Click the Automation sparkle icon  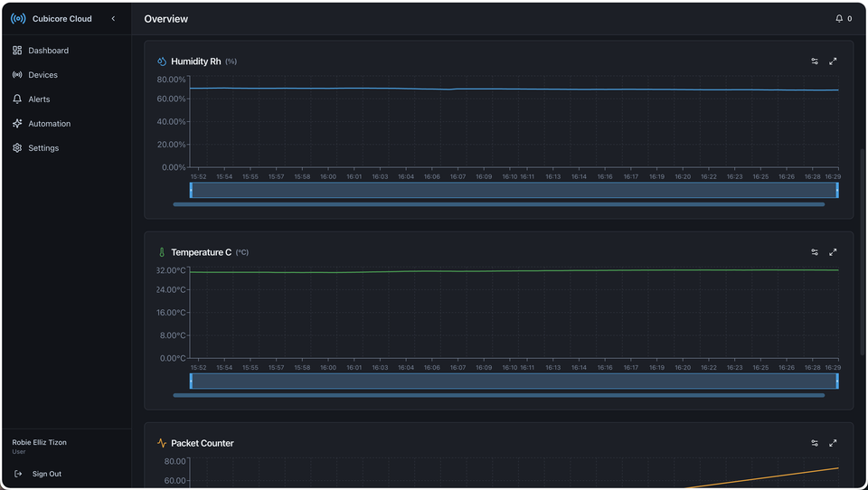(x=17, y=124)
